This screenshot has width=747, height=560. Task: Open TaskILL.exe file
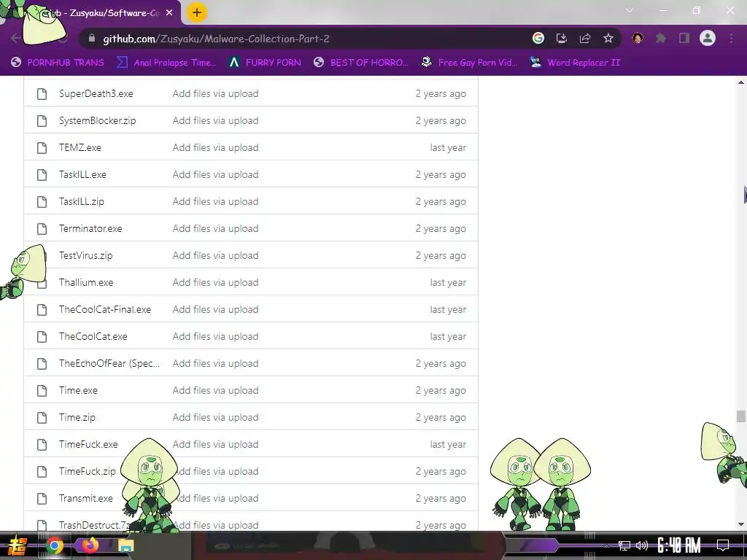[x=82, y=175]
